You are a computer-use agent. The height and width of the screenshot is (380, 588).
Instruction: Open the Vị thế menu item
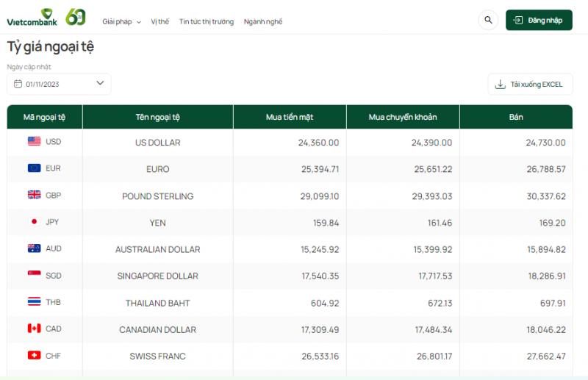(159, 22)
